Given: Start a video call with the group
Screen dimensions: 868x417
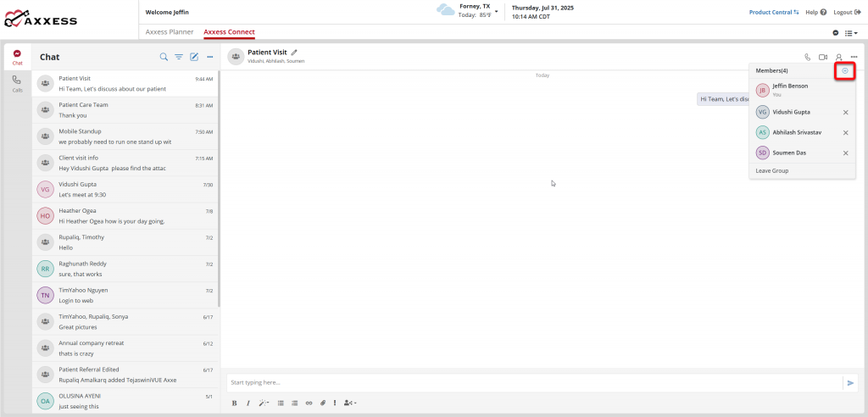Looking at the screenshot, I should [822, 57].
